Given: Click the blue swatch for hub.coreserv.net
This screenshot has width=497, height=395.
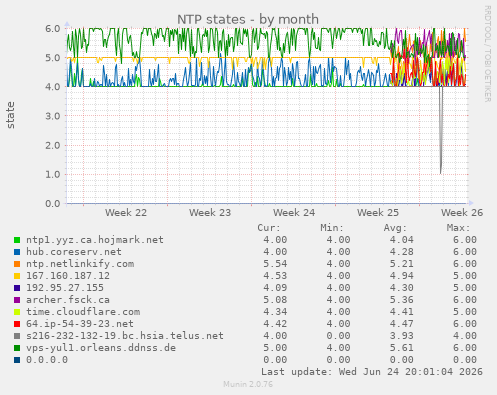Looking at the screenshot, I should click(x=17, y=252).
